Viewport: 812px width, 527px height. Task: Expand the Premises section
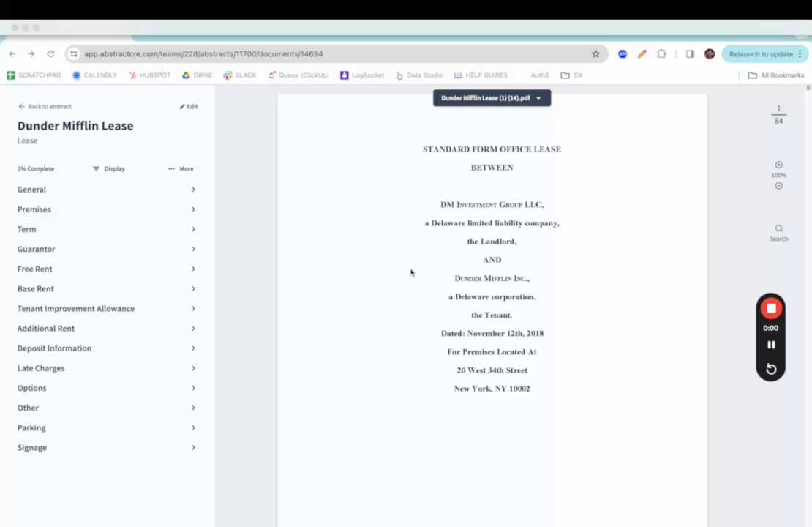[107, 209]
